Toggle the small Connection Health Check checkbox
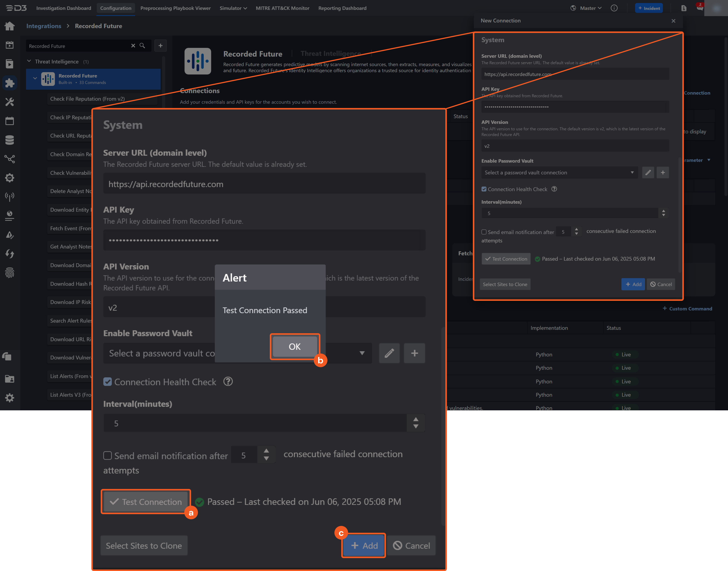This screenshot has height=571, width=728. [x=484, y=189]
